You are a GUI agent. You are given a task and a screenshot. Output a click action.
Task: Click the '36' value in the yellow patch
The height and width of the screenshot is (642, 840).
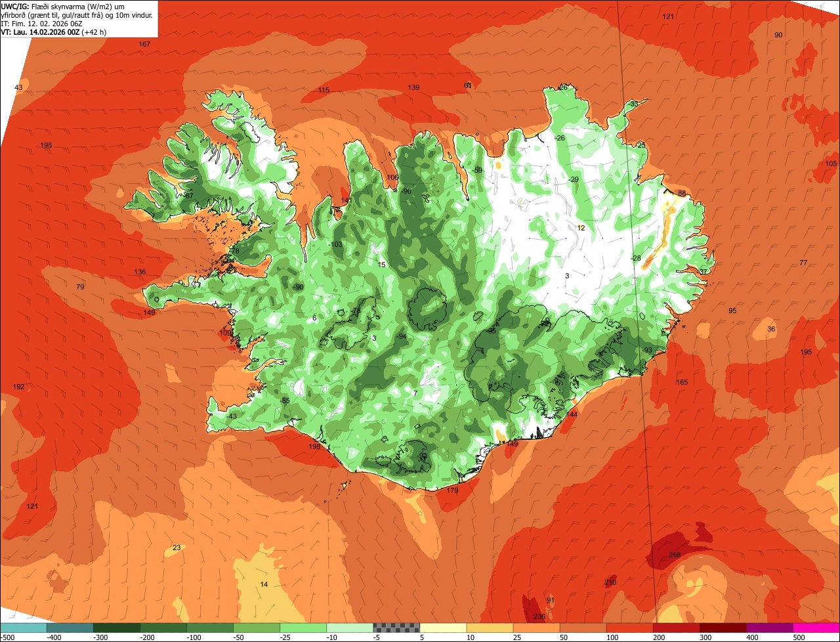pos(771,329)
